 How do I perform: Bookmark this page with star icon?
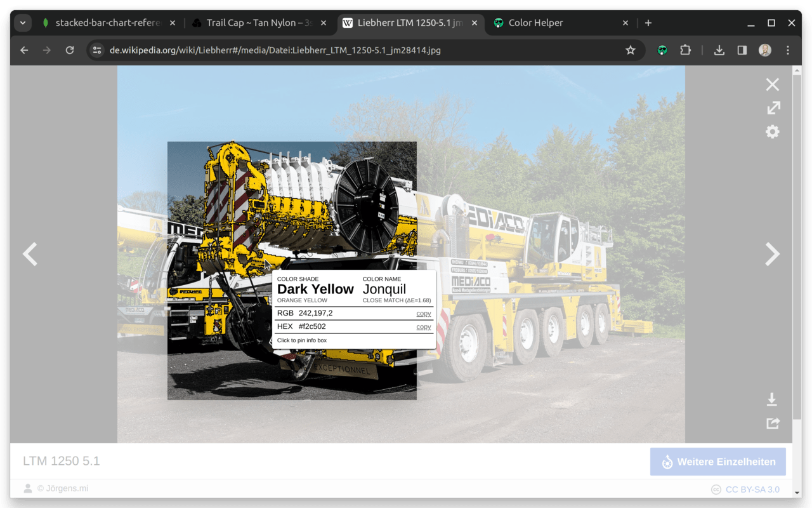tap(631, 50)
